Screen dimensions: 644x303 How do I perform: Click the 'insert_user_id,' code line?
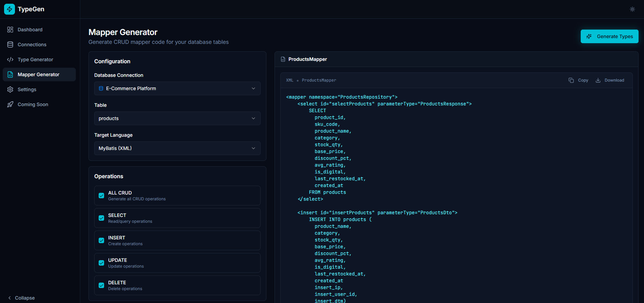336,294
